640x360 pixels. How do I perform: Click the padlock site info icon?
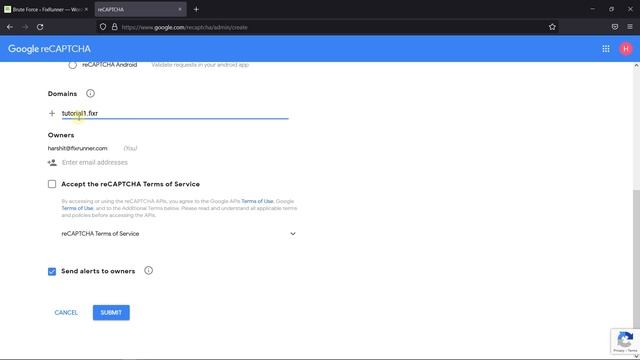[x=115, y=27]
